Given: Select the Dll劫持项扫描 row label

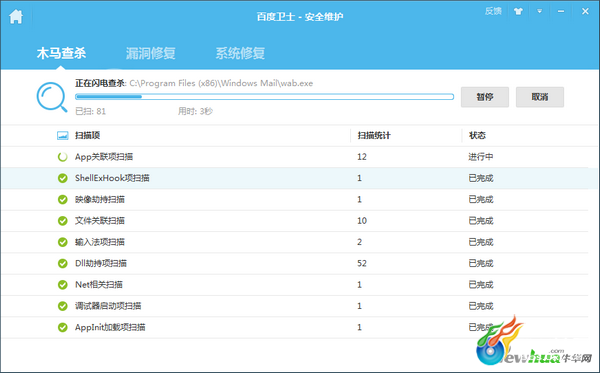Looking at the screenshot, I should click(101, 264).
